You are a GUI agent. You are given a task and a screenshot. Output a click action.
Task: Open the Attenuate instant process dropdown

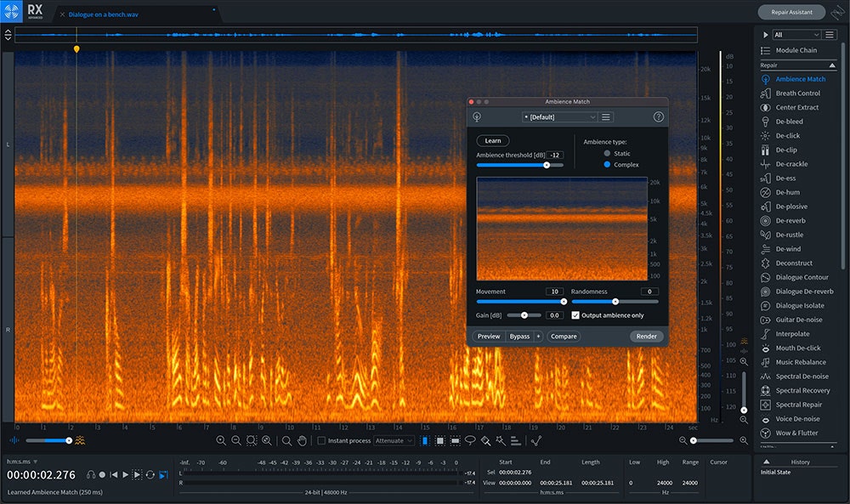[394, 440]
